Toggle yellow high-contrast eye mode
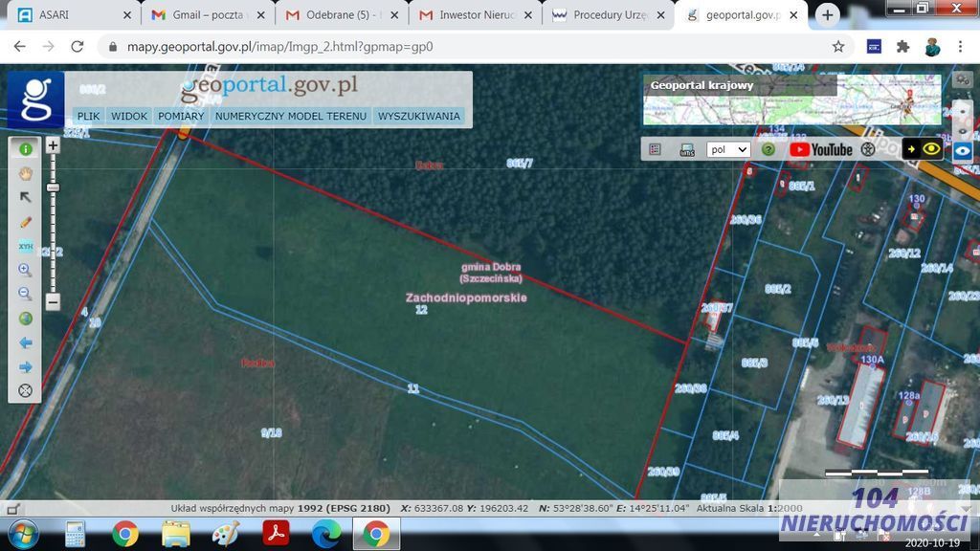 (x=923, y=148)
